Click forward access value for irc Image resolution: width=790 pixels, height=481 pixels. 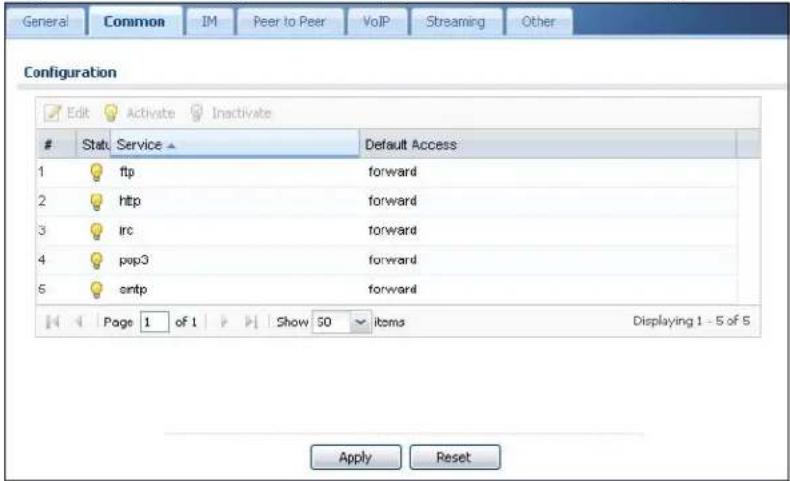click(392, 230)
